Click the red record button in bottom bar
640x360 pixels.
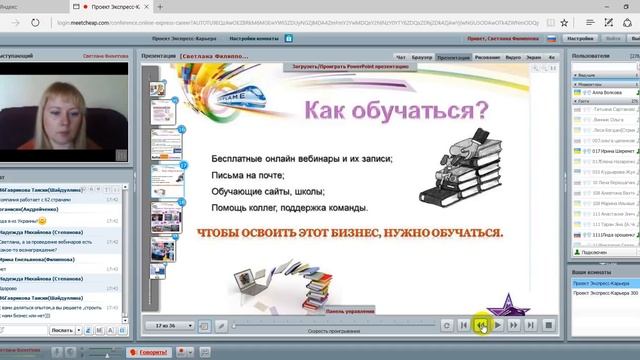click(x=182, y=352)
